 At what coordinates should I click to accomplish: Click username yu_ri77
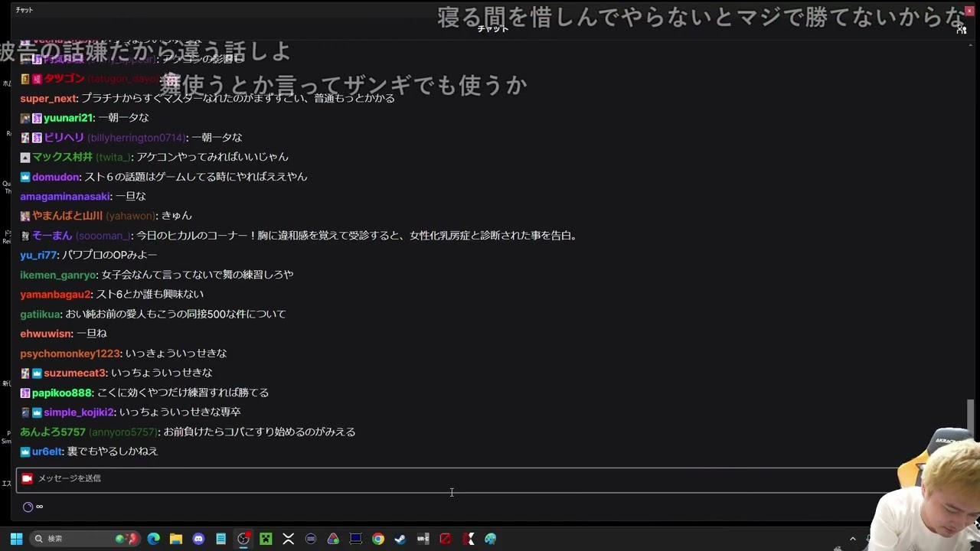point(38,255)
